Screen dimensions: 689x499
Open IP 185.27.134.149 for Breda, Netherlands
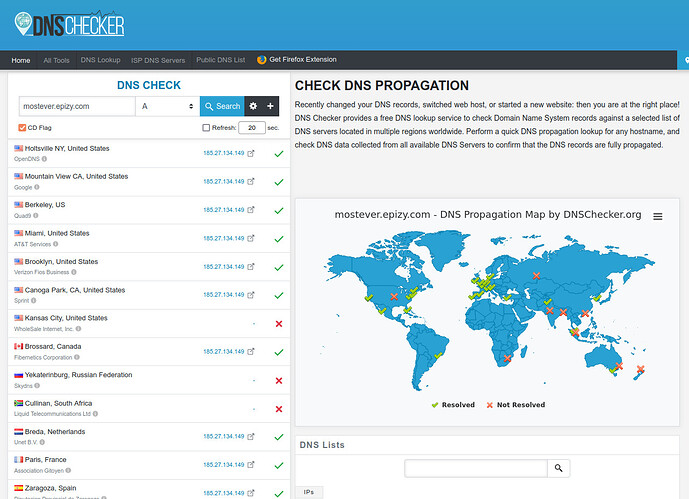click(x=224, y=437)
